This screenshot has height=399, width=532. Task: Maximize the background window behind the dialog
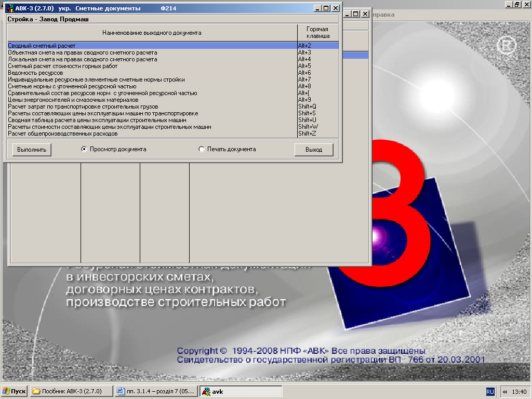pyautogui.click(x=355, y=14)
